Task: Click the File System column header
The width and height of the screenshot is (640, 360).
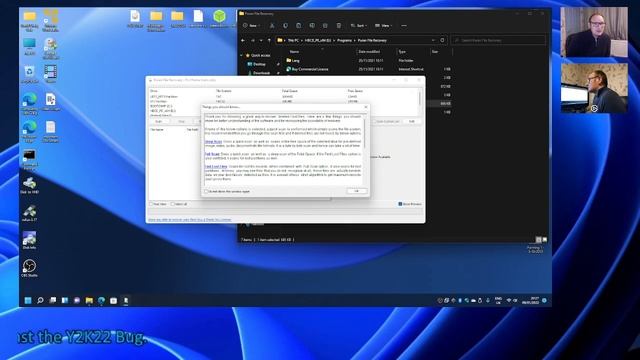Action: point(224,91)
